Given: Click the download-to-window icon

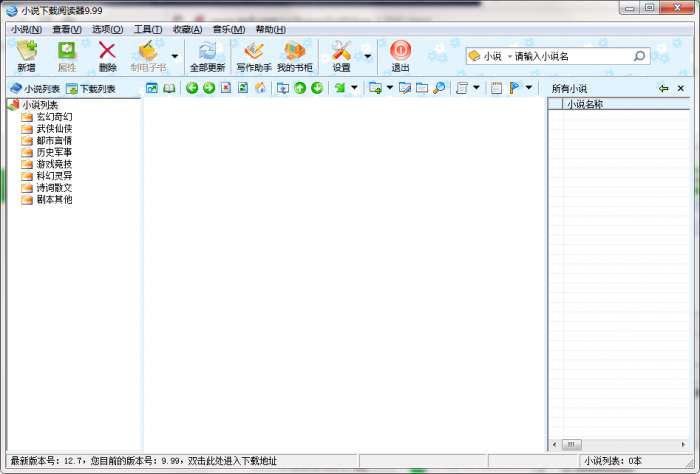Looking at the screenshot, I should [x=283, y=88].
